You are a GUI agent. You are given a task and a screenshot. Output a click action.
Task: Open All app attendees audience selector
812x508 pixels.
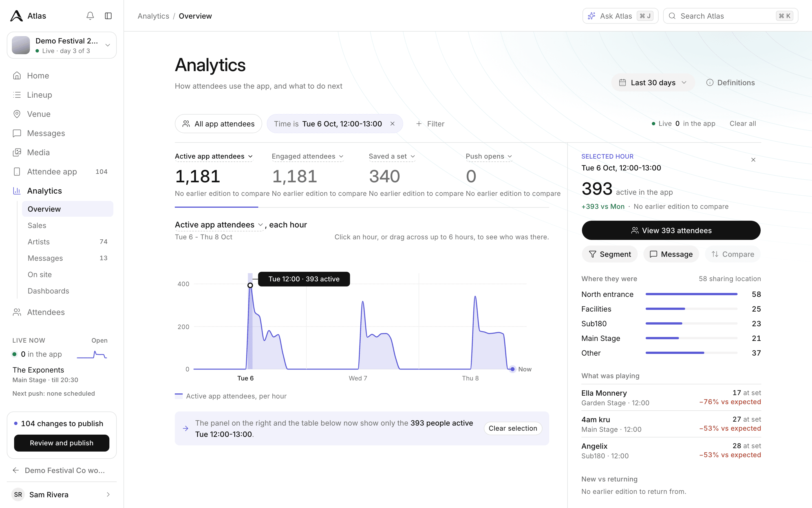219,124
